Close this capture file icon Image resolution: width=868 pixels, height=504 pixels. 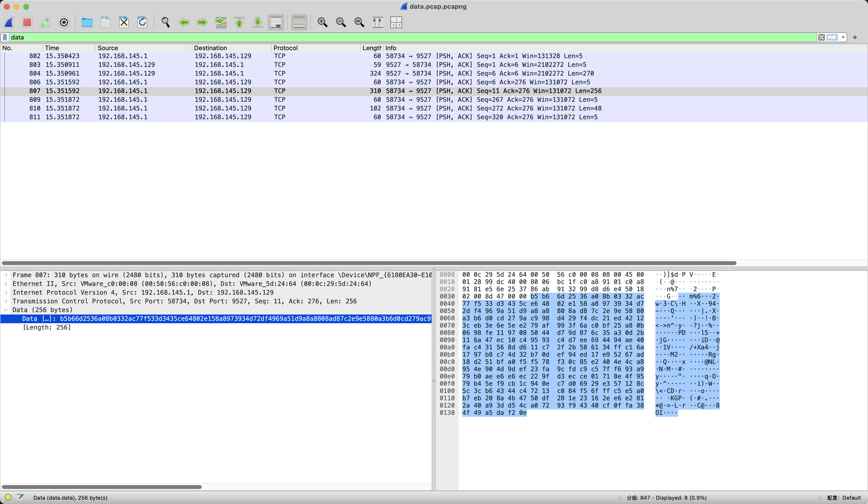[x=124, y=22]
